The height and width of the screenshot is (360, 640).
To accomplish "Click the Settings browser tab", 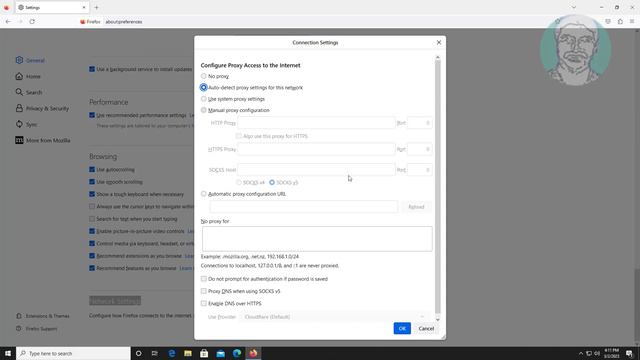I will click(51, 7).
